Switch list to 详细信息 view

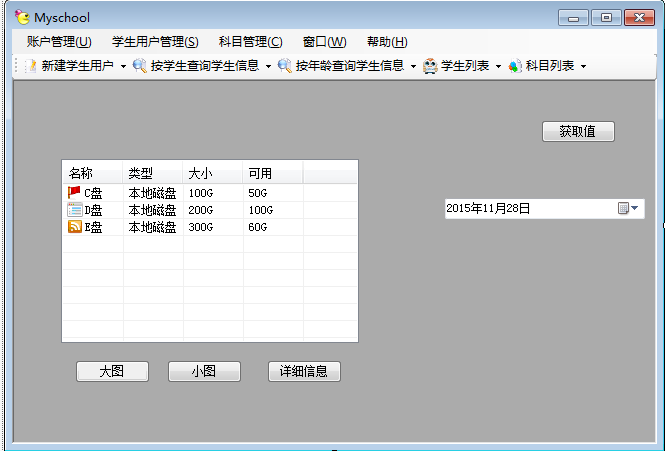[304, 371]
